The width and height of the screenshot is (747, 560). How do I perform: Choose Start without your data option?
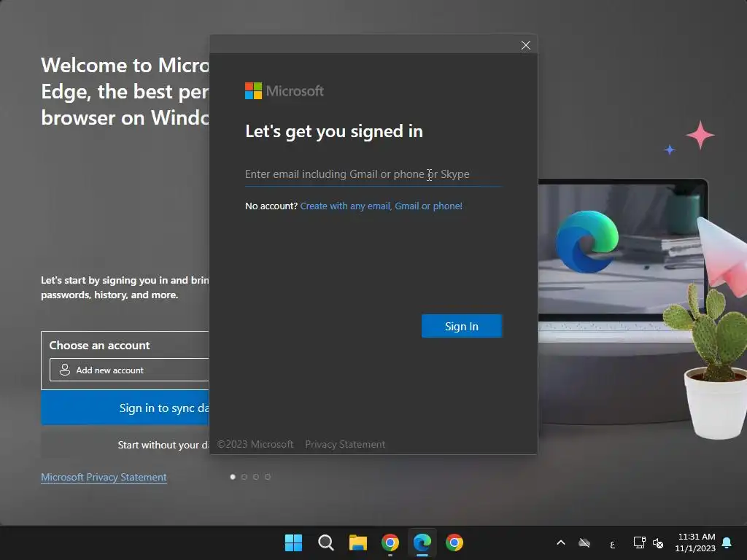125,445
